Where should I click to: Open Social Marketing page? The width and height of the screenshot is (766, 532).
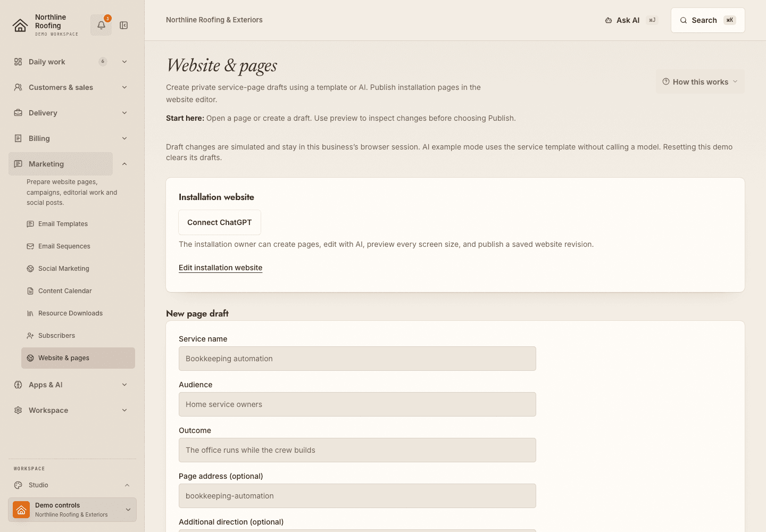[78, 269]
